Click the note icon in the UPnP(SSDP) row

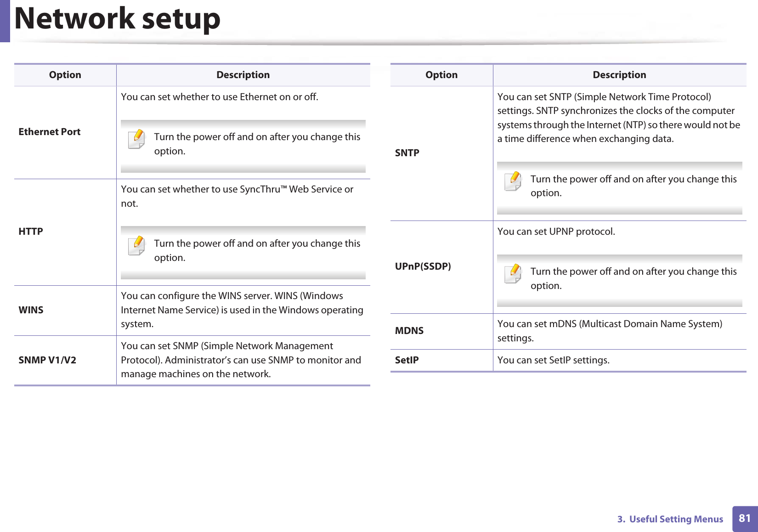(513, 273)
